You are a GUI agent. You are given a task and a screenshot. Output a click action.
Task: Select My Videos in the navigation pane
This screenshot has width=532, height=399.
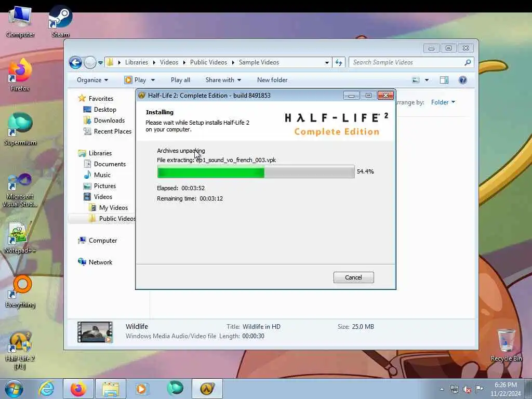pos(109,208)
